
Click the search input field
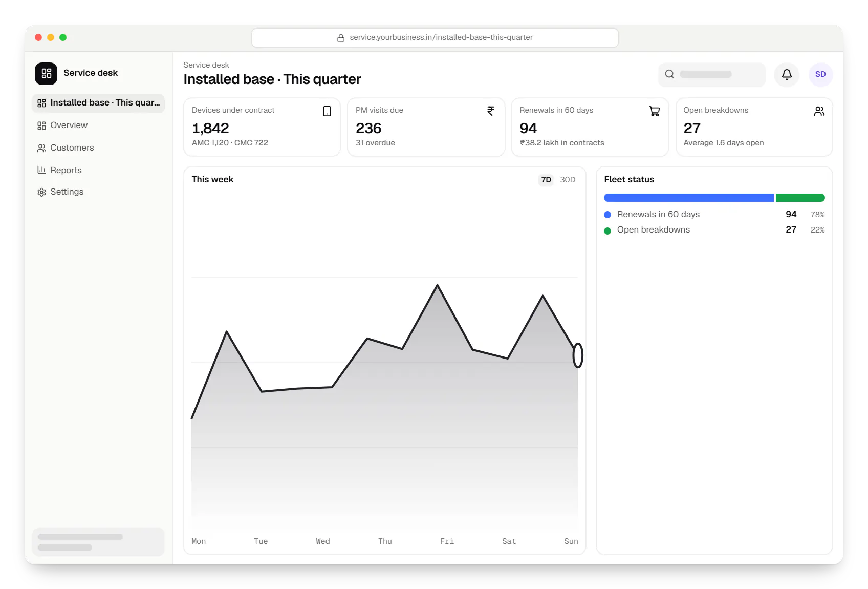point(711,74)
